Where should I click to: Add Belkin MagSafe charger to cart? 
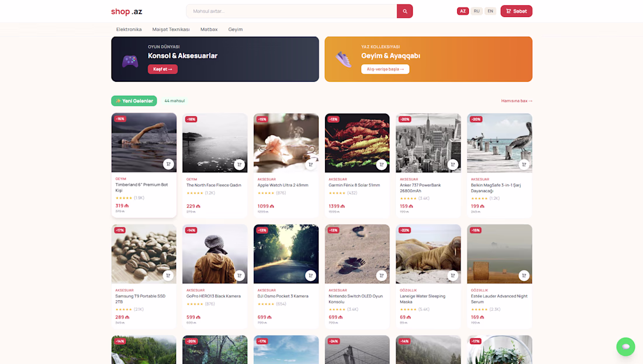pos(524,164)
